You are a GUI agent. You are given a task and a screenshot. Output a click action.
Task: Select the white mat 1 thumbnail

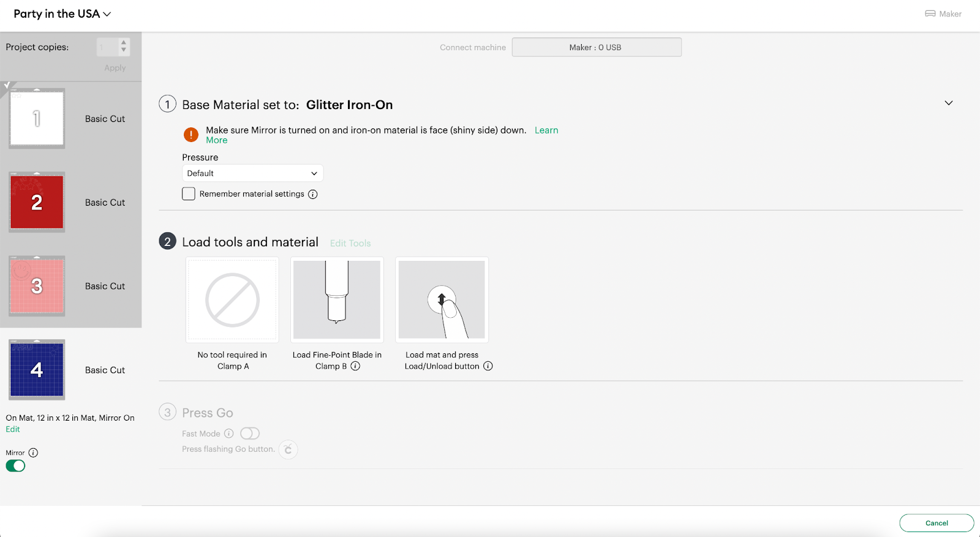pos(37,119)
